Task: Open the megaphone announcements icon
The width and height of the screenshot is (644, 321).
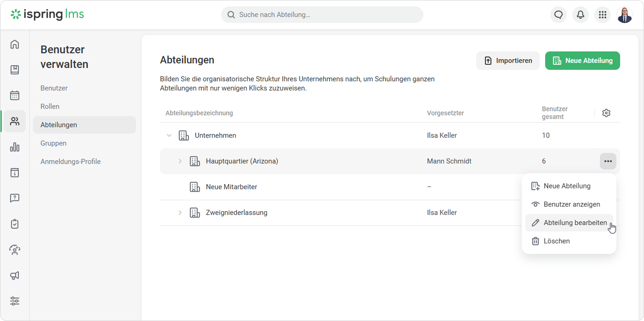Action: (15, 276)
